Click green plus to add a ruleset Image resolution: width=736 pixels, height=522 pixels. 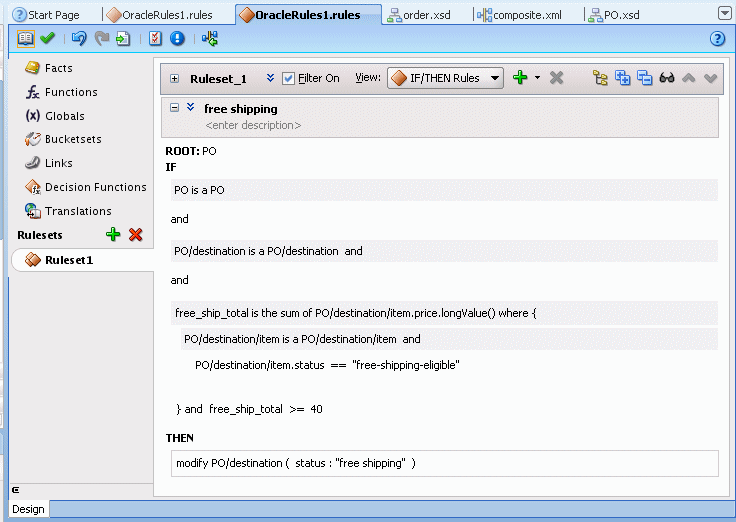click(113, 235)
